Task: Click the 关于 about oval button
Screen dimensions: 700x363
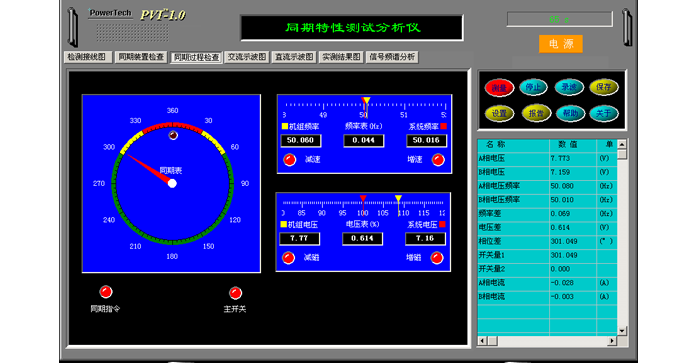Action: pyautogui.click(x=604, y=113)
